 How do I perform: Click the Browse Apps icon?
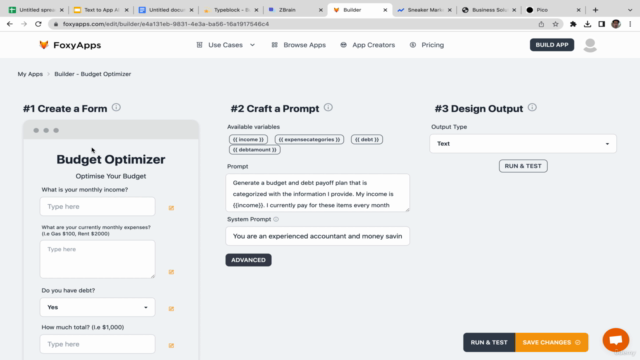click(275, 45)
